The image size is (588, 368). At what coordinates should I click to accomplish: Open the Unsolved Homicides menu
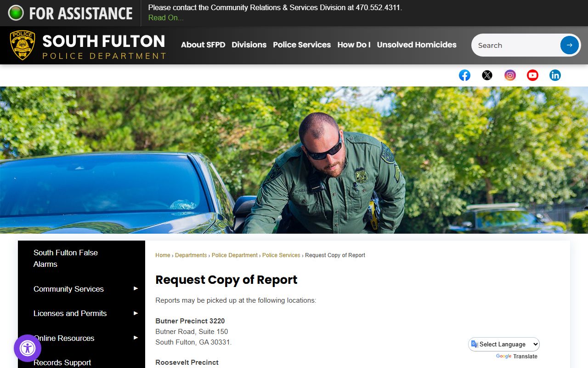tap(417, 45)
